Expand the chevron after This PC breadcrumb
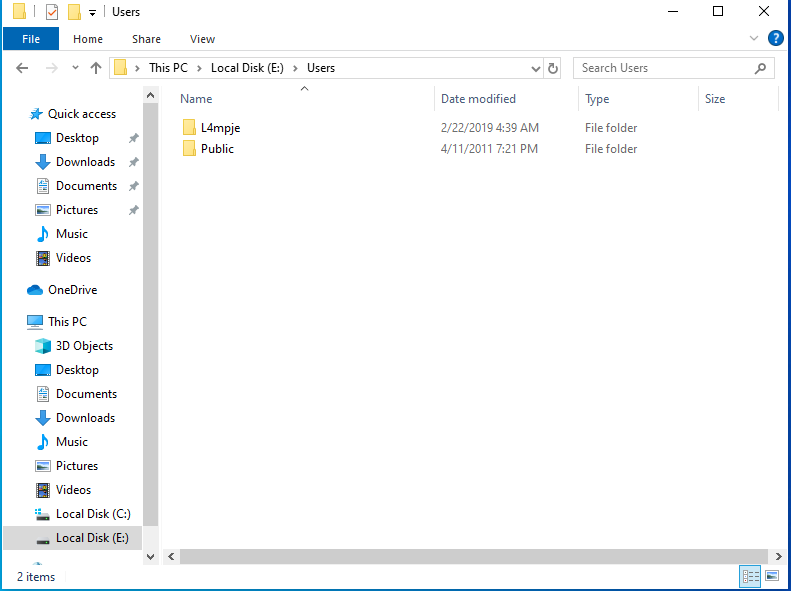 tap(199, 68)
